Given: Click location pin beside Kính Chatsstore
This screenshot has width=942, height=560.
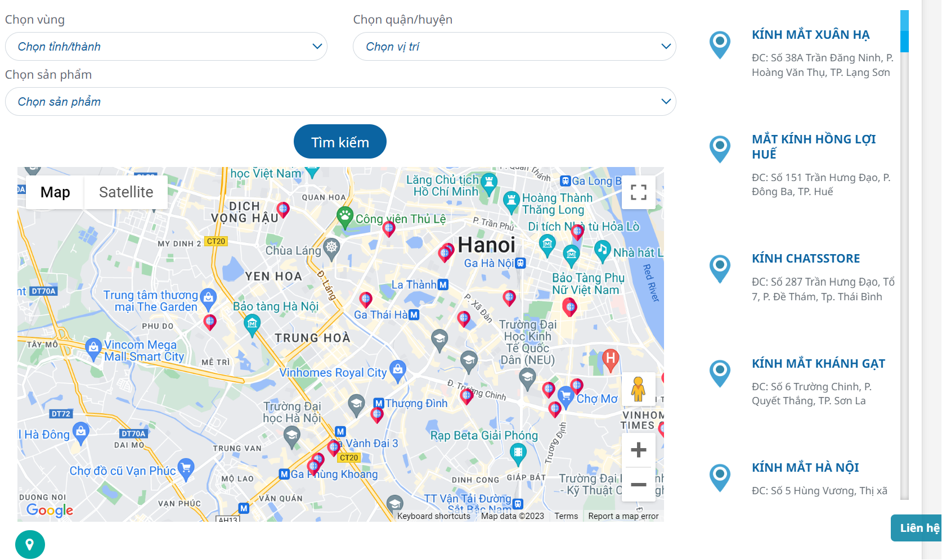Looking at the screenshot, I should (x=720, y=269).
